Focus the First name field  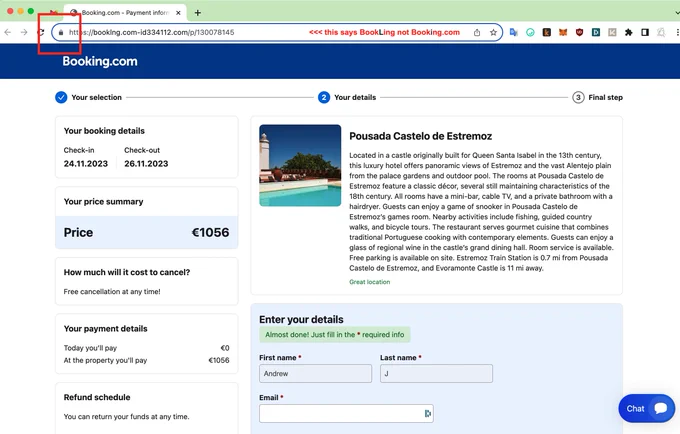(315, 373)
